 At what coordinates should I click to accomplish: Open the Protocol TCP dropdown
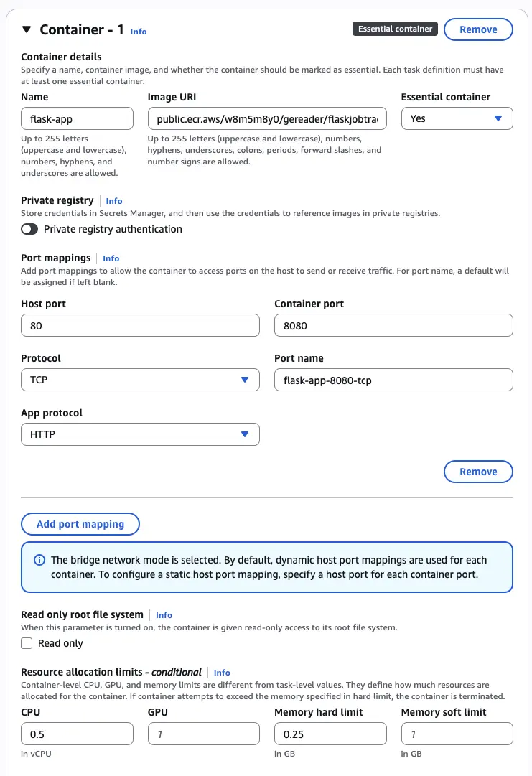[x=140, y=380]
